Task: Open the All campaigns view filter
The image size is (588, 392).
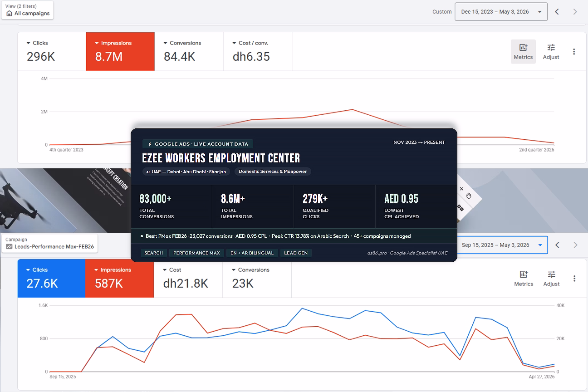Action: click(27, 10)
